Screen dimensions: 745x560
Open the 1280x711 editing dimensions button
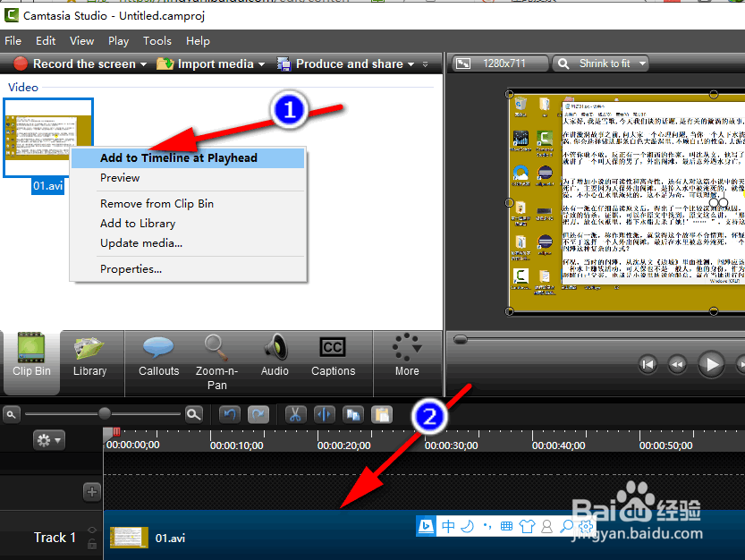click(x=500, y=64)
